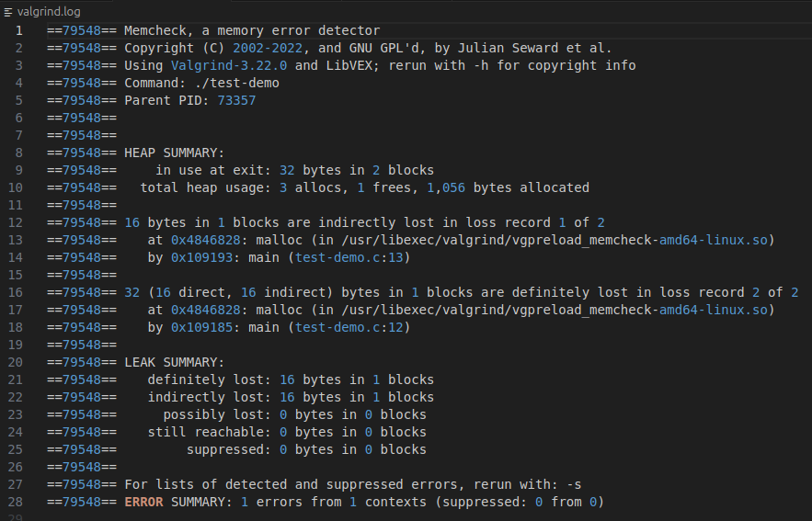This screenshot has width=812, height=521.
Task: Click line number 1 in the gutter
Action: click(x=17, y=31)
